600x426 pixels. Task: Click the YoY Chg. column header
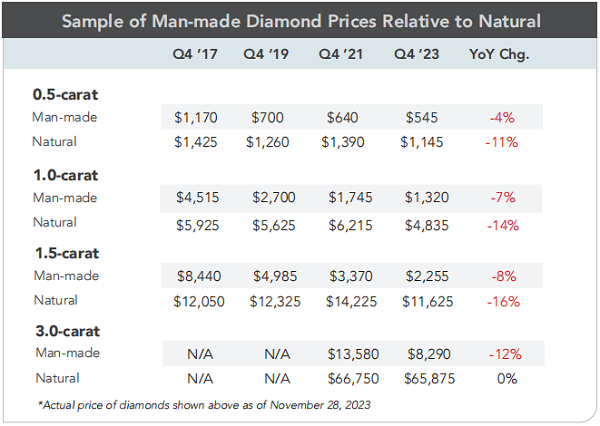point(499,55)
